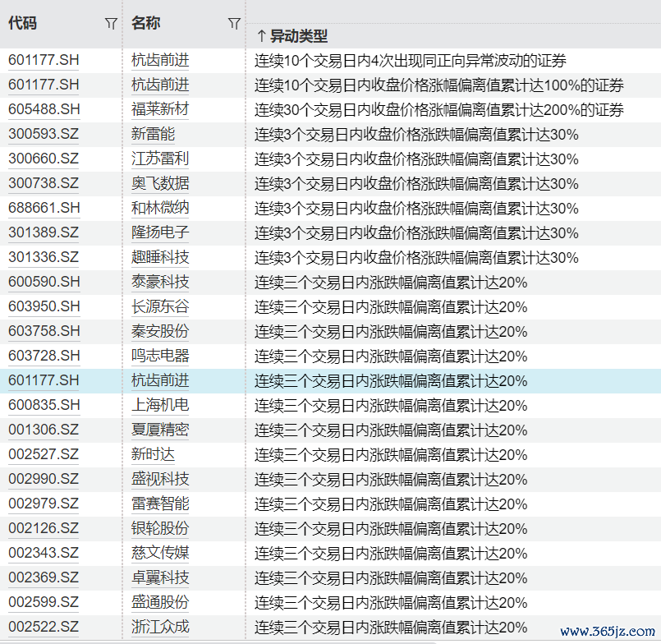The height and width of the screenshot is (644, 661).
Task: Open stock link 新雷能
Action: (153, 134)
